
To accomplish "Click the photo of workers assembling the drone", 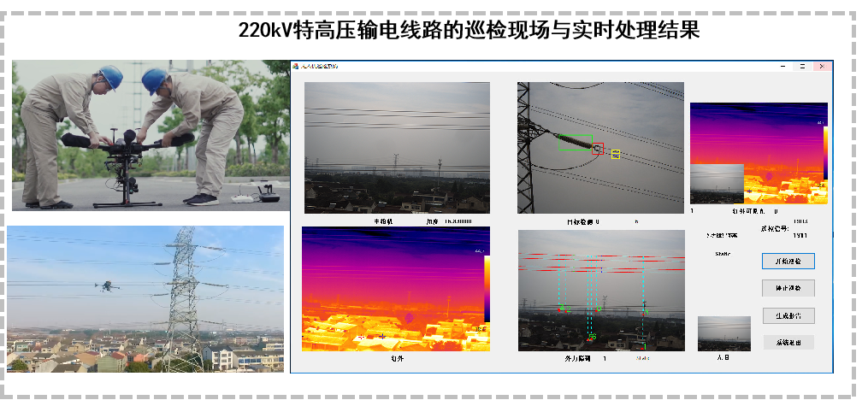I will click(x=151, y=135).
